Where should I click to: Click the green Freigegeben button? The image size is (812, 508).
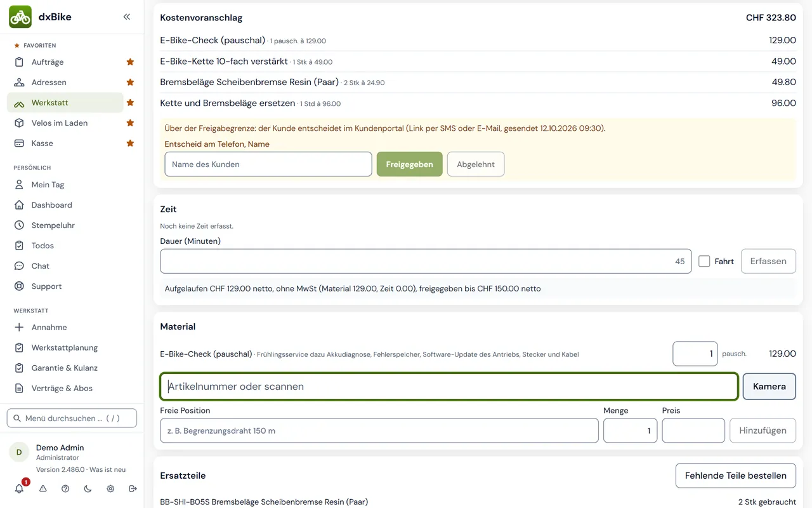point(410,164)
